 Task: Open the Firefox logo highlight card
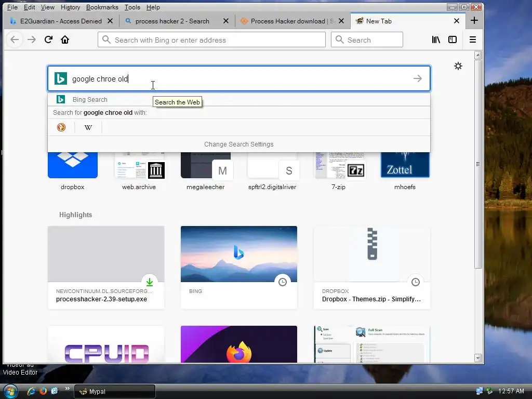(x=239, y=344)
